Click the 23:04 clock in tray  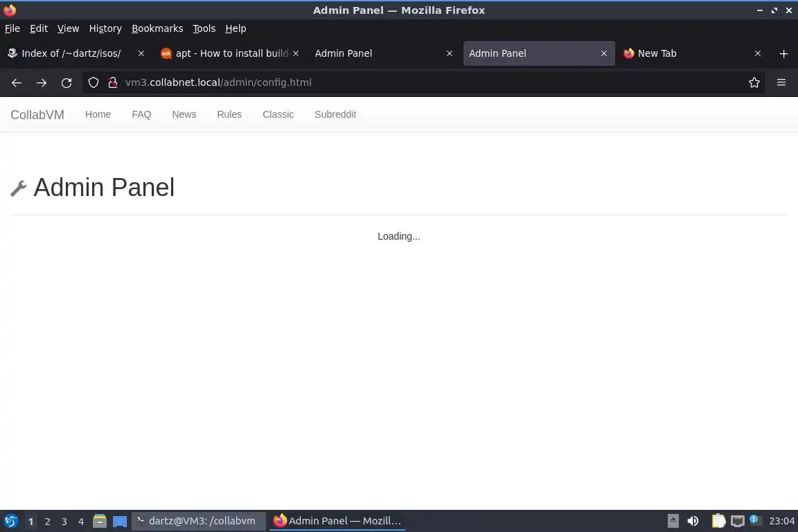[781, 521]
